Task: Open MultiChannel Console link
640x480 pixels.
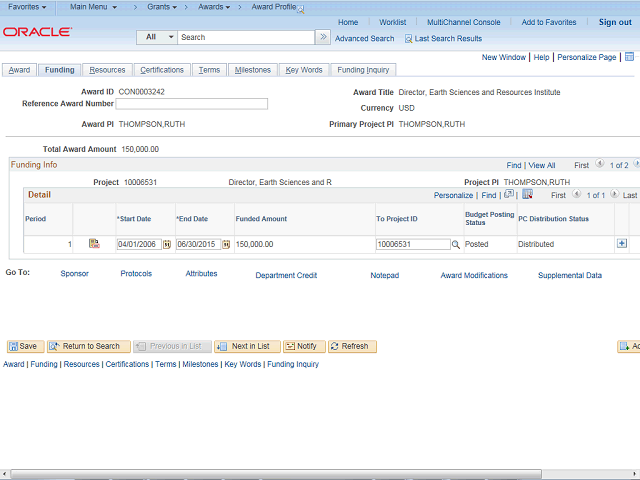Action: coord(463,22)
